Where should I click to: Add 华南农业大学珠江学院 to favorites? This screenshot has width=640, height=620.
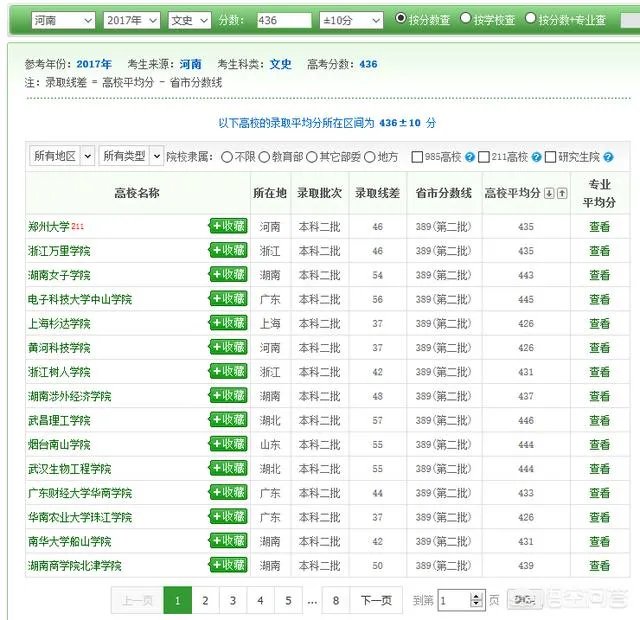(x=228, y=516)
